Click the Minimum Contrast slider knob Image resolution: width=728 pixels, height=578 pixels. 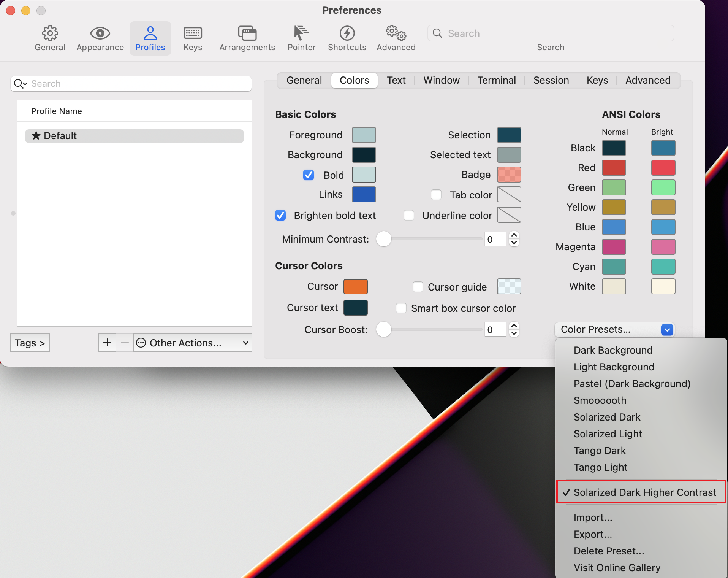pyautogui.click(x=384, y=239)
